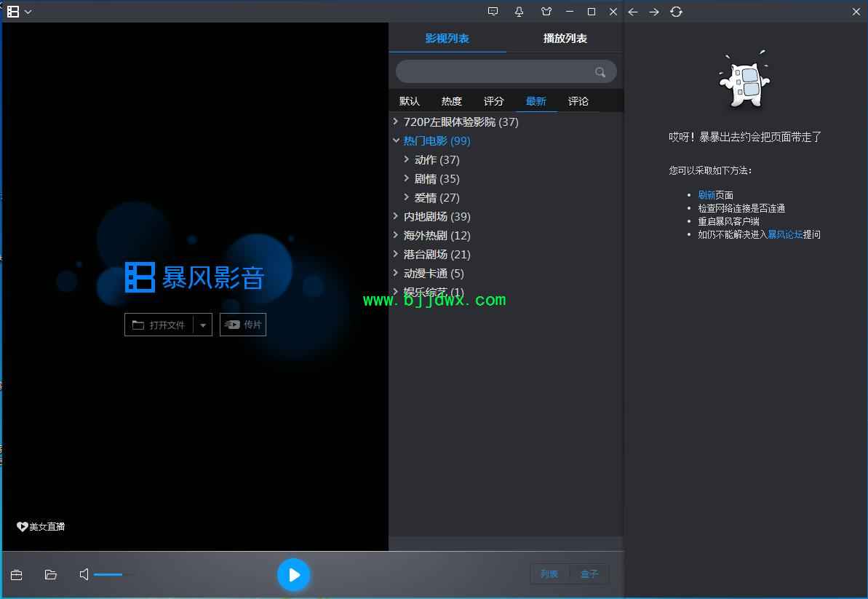Select the 港台剧场 (21) row text
This screenshot has width=868, height=599.
[437, 254]
